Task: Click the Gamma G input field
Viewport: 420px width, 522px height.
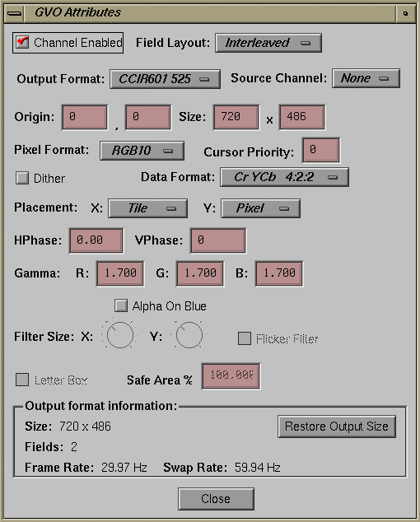Action: pos(200,273)
